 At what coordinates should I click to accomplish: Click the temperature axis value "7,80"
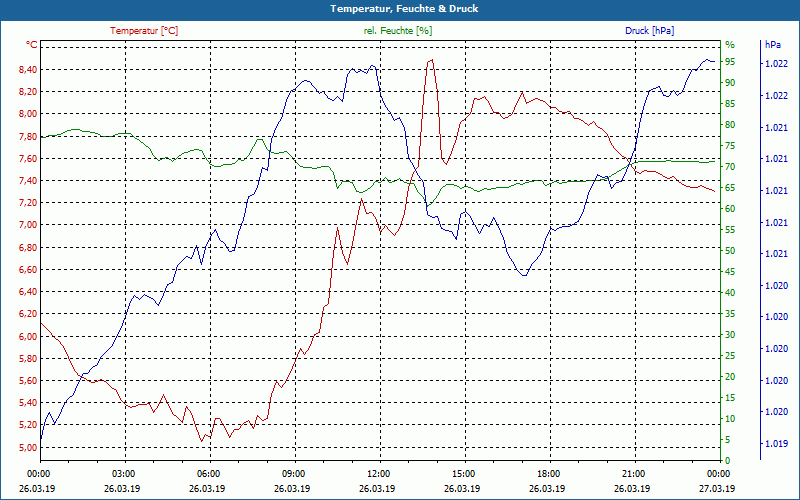[x=28, y=137]
